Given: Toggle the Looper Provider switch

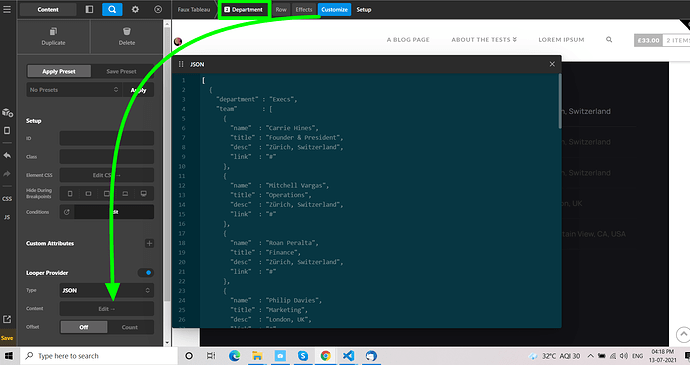Looking at the screenshot, I should click(x=146, y=273).
